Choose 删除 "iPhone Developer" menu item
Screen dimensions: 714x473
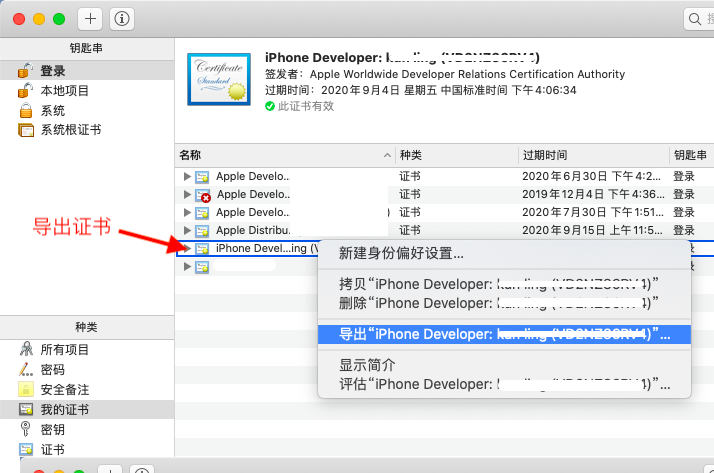[504, 303]
